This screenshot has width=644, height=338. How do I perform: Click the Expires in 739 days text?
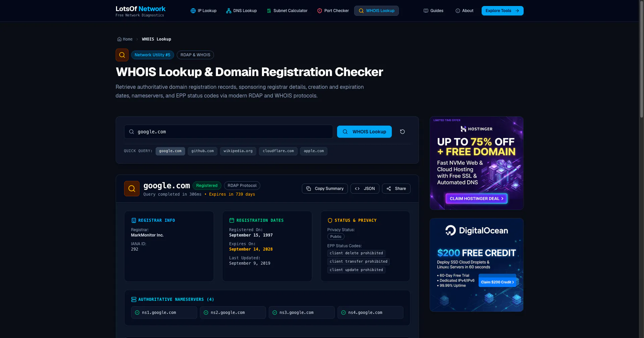pos(232,194)
